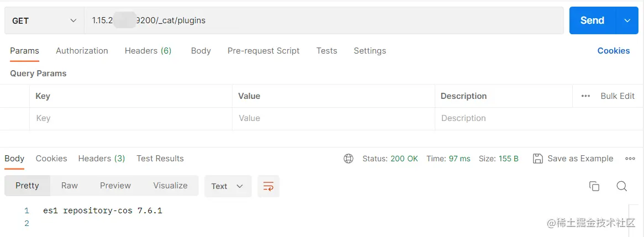Select the Raw response view
The image size is (644, 237).
[70, 186]
